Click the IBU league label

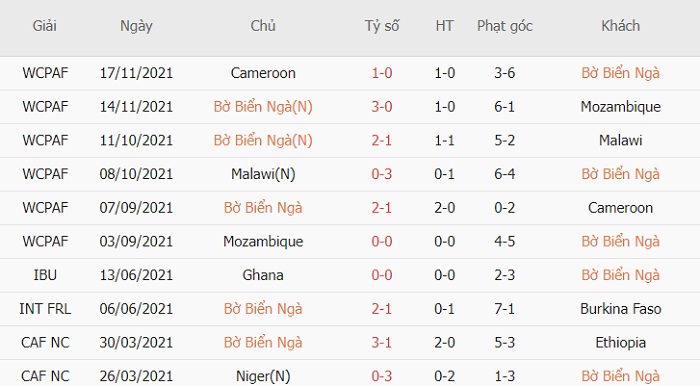click(45, 275)
